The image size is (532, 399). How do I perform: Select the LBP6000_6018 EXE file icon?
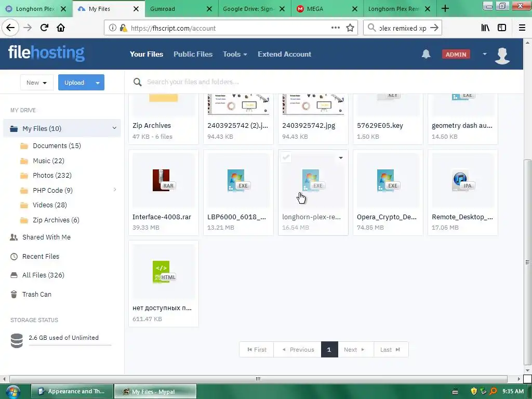(238, 180)
